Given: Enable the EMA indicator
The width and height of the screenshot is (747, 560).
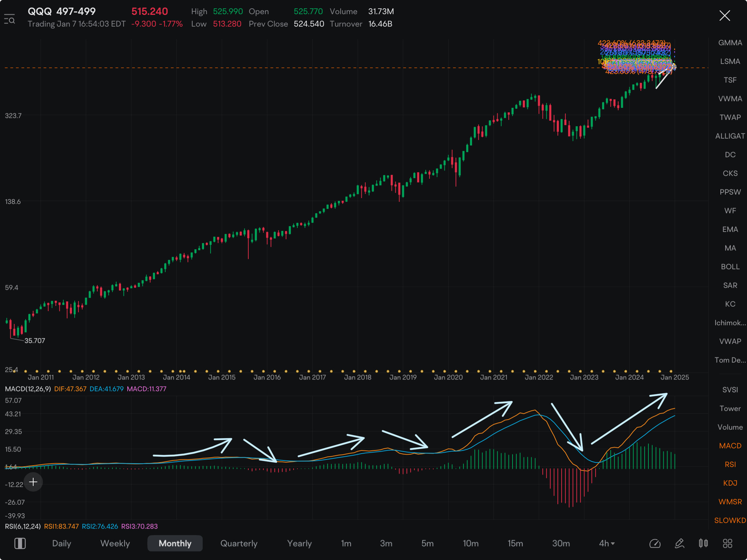Looking at the screenshot, I should point(730,229).
